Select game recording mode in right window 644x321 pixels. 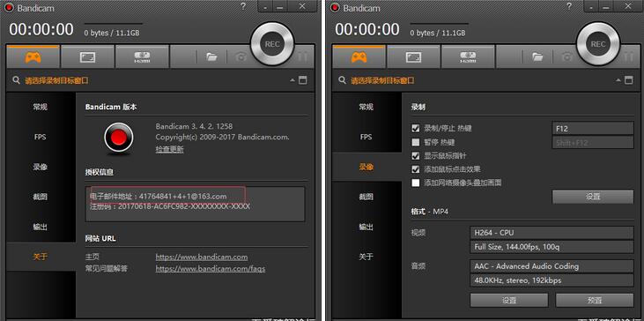tap(359, 56)
